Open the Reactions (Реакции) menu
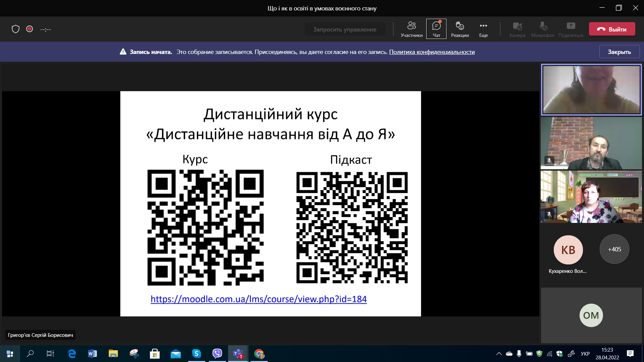Viewport: 644px width, 362px height. [460, 29]
